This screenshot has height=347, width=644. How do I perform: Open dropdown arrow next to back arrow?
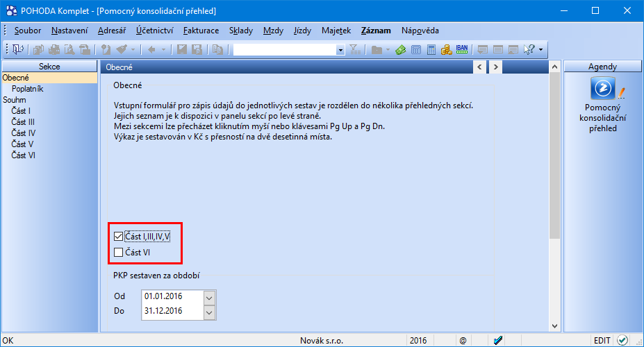click(x=163, y=50)
